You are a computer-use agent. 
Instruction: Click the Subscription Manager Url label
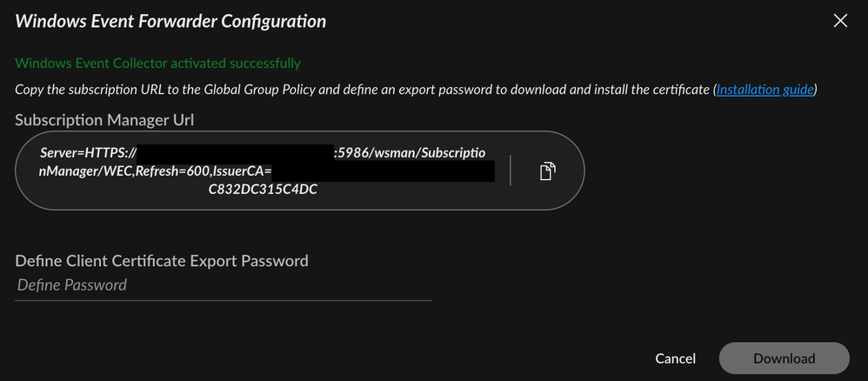pos(104,119)
